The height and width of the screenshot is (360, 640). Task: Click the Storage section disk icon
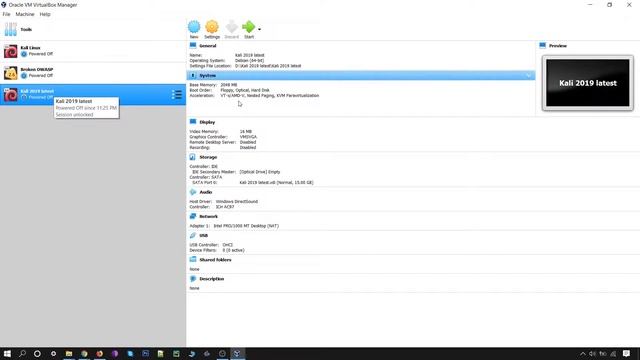[x=193, y=157]
